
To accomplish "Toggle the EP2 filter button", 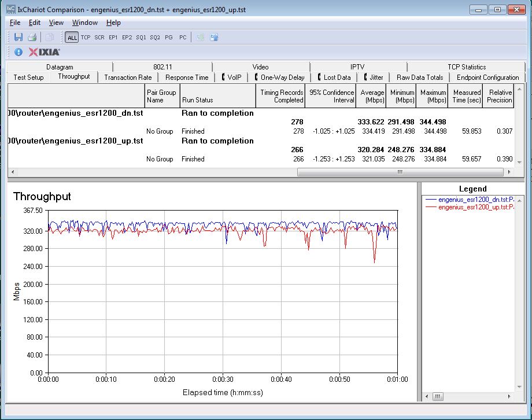I will [127, 38].
